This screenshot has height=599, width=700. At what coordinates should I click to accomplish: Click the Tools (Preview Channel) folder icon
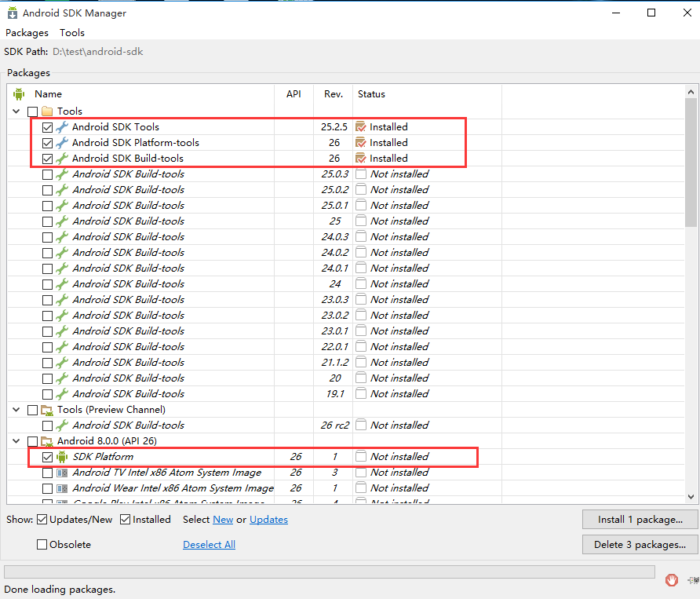point(47,410)
